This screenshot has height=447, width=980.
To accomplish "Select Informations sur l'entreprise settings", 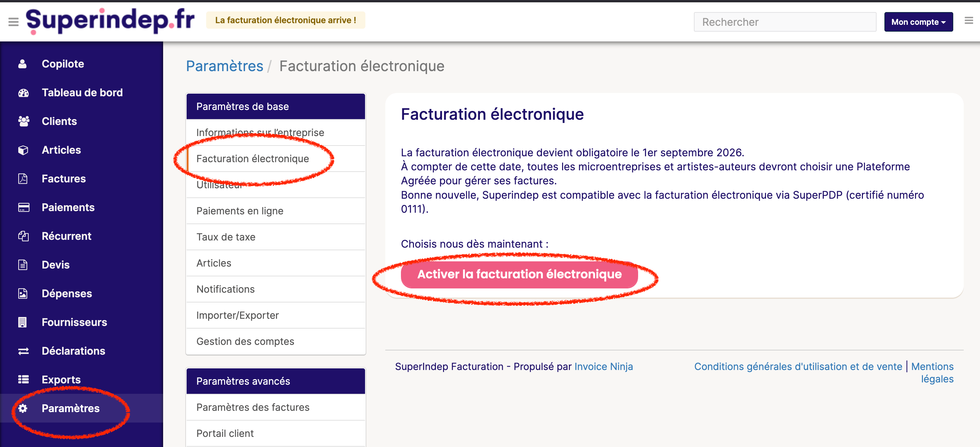I will [276, 132].
